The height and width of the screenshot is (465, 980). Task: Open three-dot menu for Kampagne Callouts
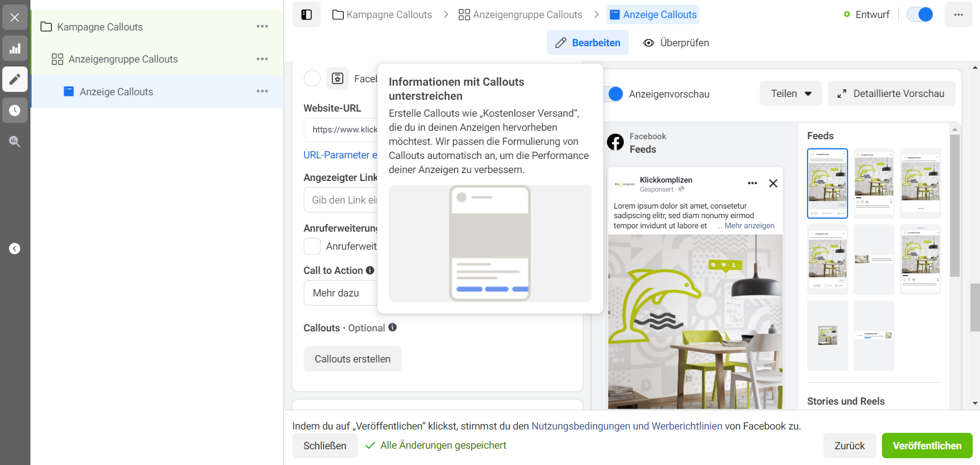tap(262, 26)
